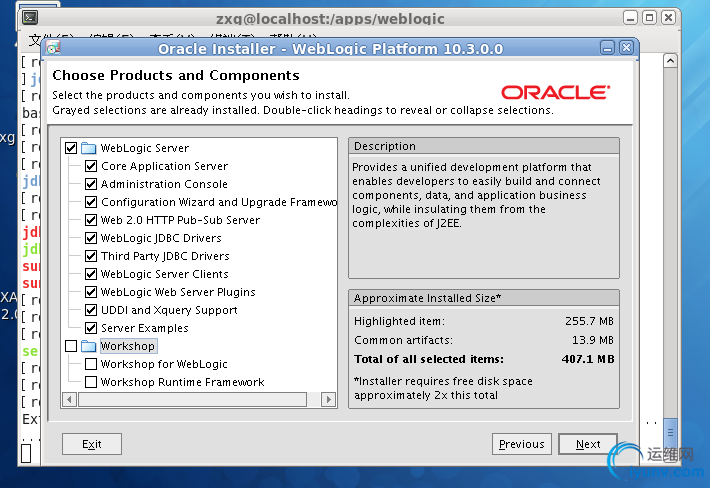This screenshot has height=488, width=710.
Task: Click the Oracle logo
Action: click(x=556, y=92)
